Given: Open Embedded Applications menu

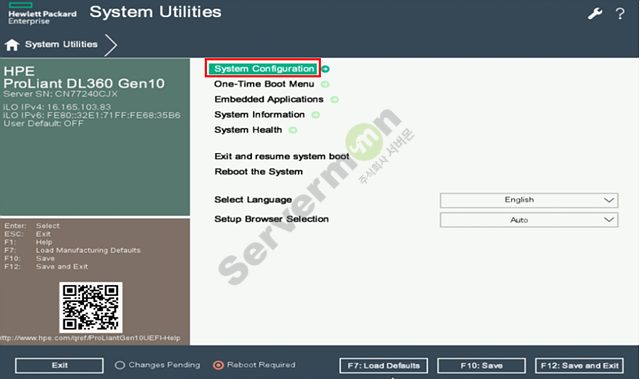Looking at the screenshot, I should tap(269, 99).
